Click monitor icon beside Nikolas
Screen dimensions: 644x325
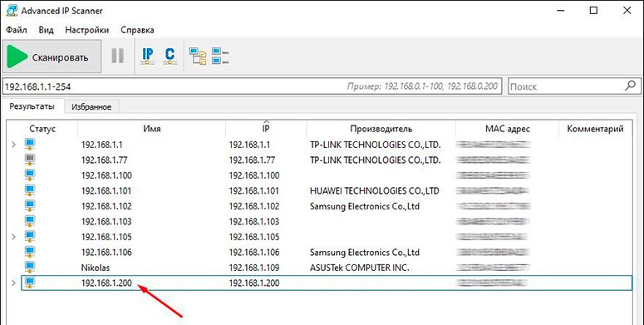[30, 267]
